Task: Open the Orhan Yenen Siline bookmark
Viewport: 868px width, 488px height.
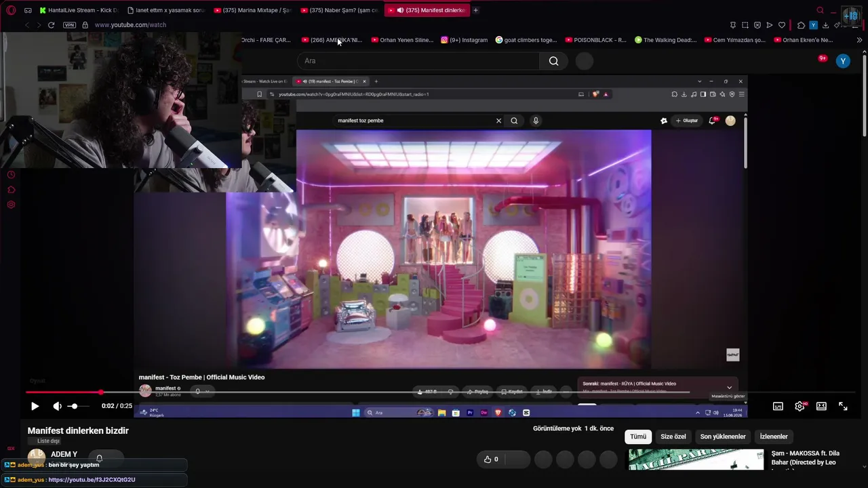Action: click(402, 40)
